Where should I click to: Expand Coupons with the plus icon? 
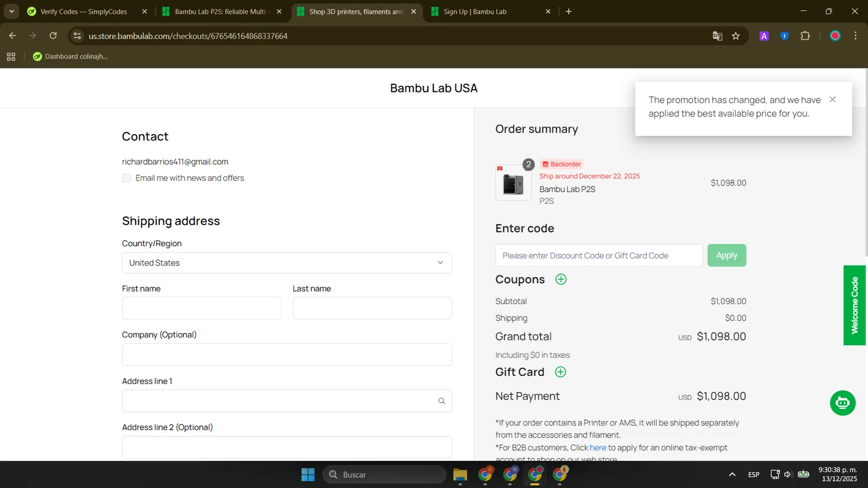pyautogui.click(x=561, y=279)
